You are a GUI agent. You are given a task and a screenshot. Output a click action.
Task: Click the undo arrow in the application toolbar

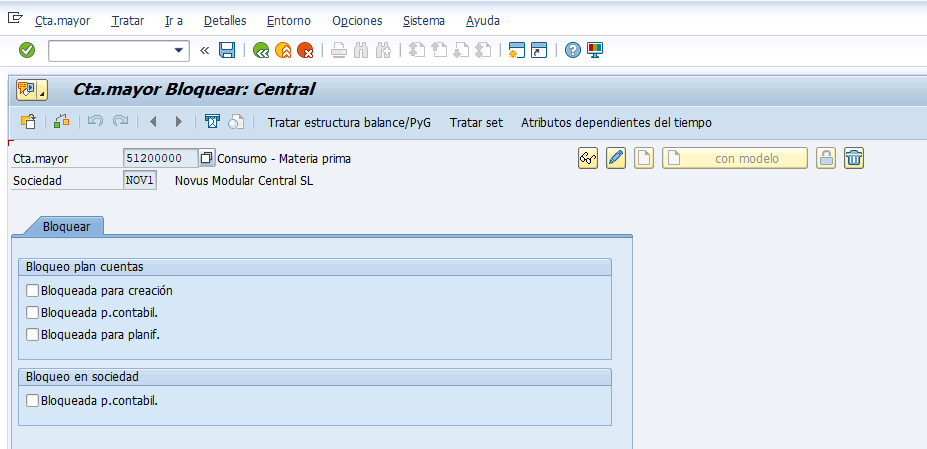[x=95, y=122]
